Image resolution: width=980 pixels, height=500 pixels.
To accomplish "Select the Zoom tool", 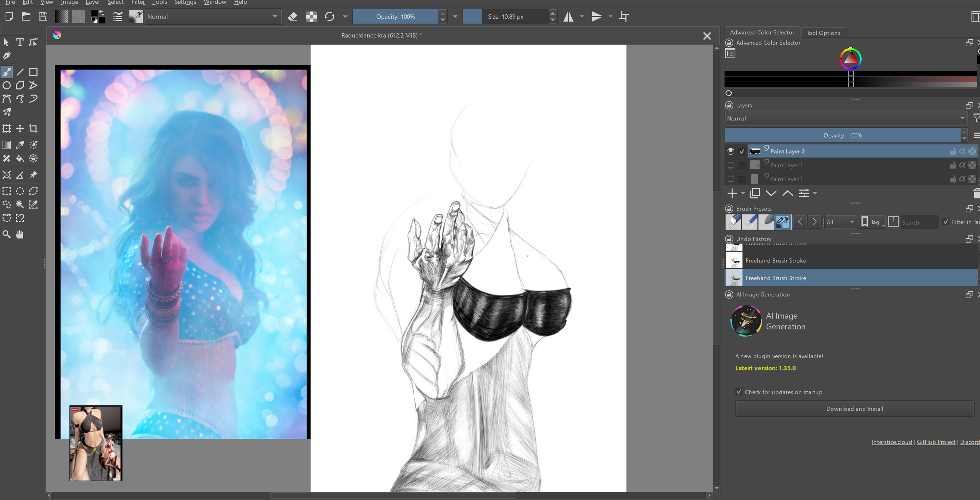I will click(x=7, y=234).
